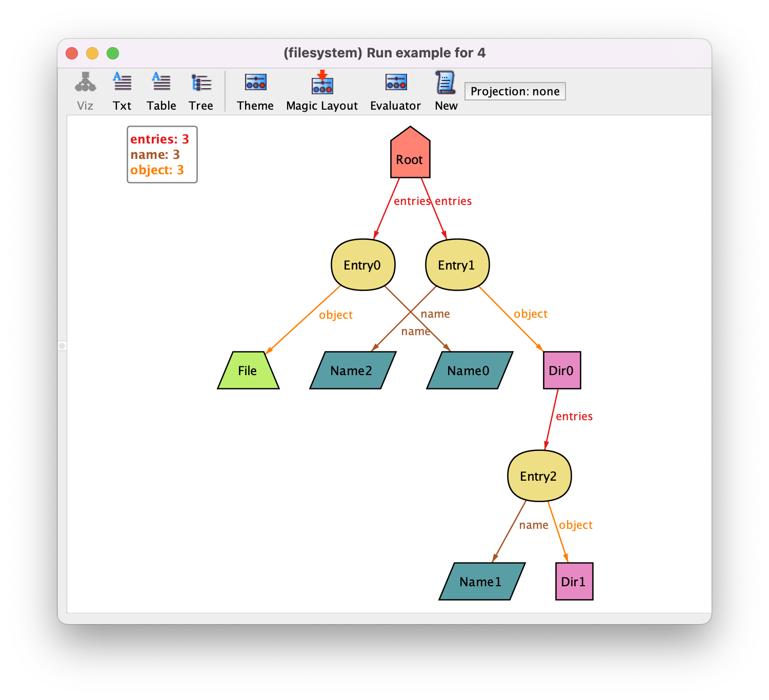769x700 pixels.
Task: Click the Name0 node
Action: tap(470, 370)
